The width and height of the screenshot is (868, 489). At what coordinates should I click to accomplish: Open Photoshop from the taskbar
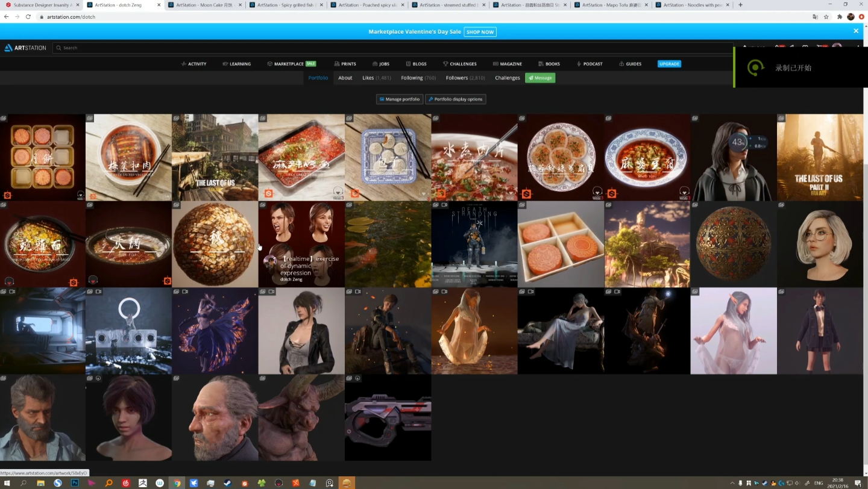pos(75,483)
